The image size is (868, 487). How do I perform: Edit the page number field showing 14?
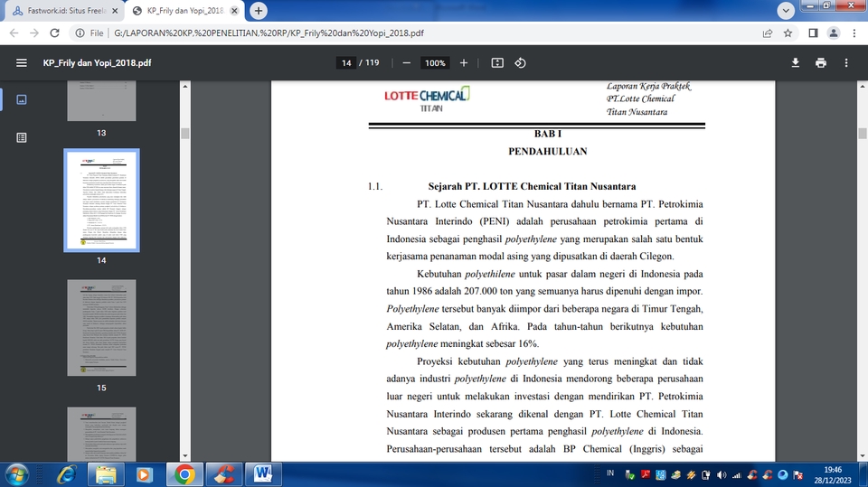[346, 63]
